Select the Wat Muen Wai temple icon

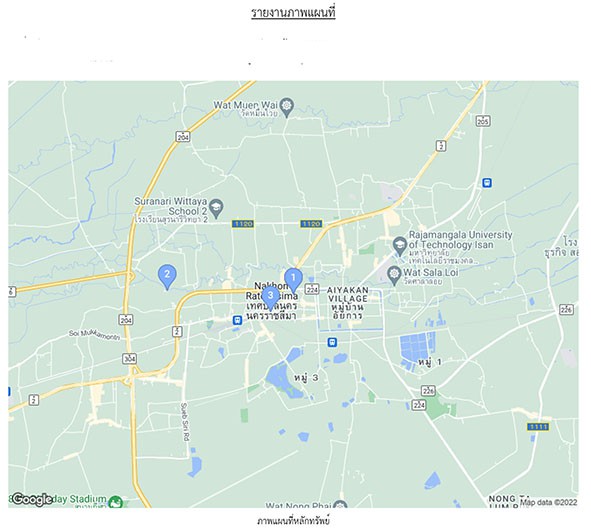click(287, 107)
